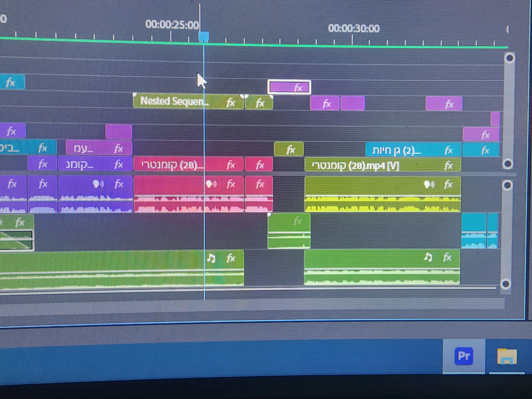532x399 pixels.
Task: Select the Nested Sequence clip
Action: pyautogui.click(x=173, y=101)
